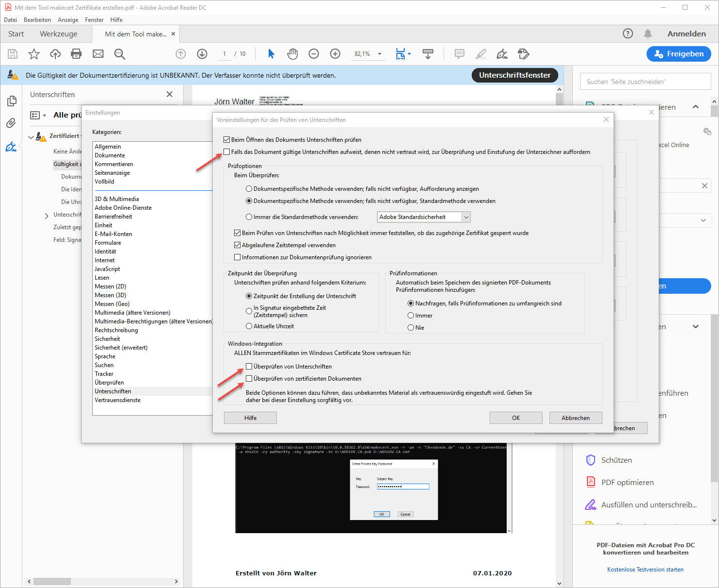Open the 'Adobe Standardsicherheit' dropdown
Viewport: 719px width, 588px height.
pyautogui.click(x=424, y=217)
